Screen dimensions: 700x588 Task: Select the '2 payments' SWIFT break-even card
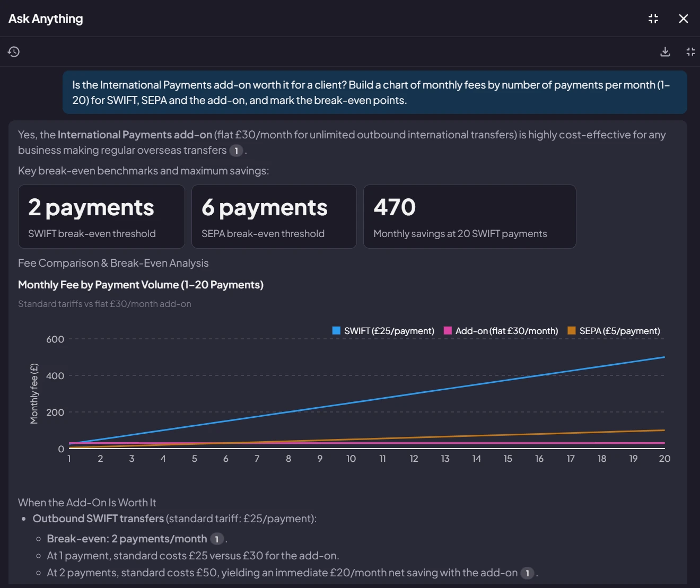tap(101, 216)
